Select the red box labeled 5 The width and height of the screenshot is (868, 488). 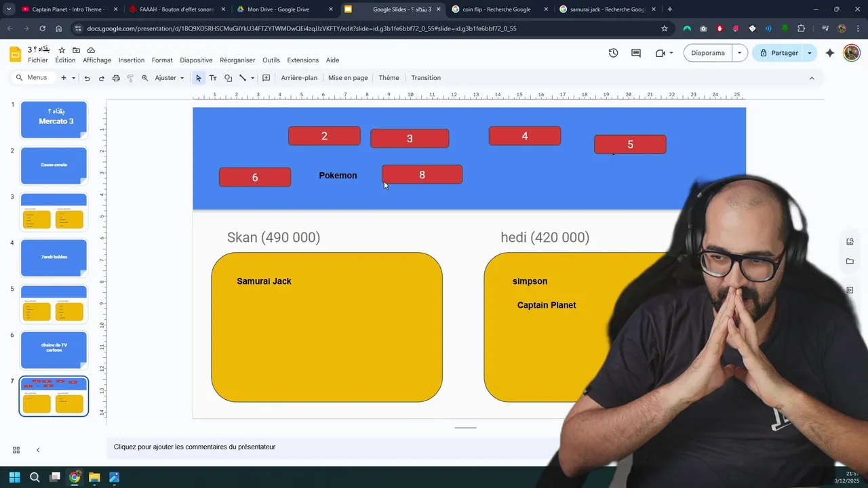pyautogui.click(x=630, y=144)
